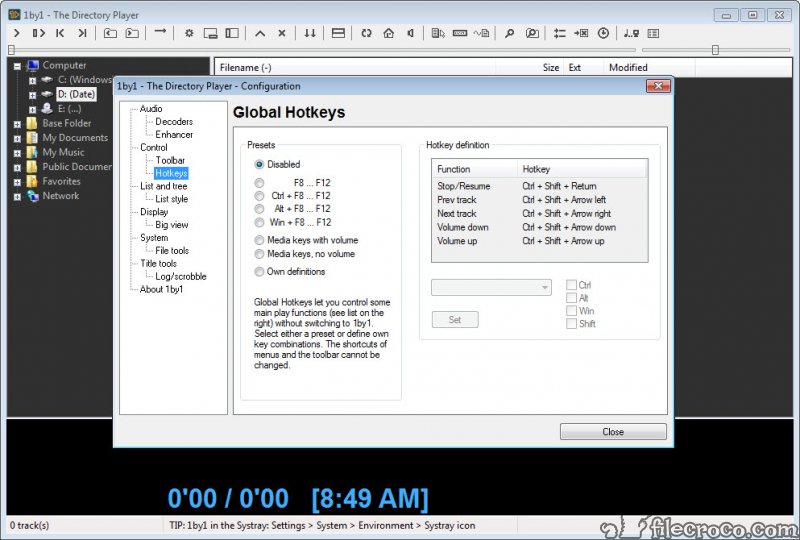Click the right arrow toolbar icon
The image size is (800, 540).
pos(160,32)
